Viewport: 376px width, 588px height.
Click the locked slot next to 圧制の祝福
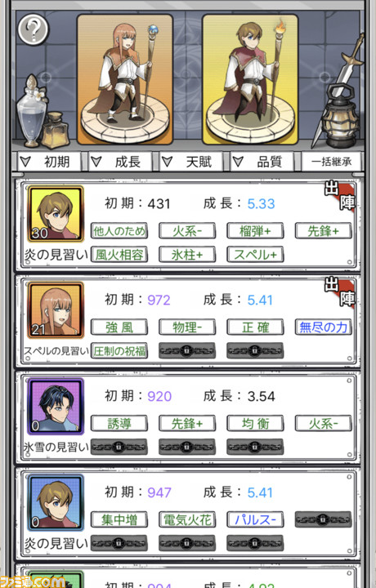[187, 351]
